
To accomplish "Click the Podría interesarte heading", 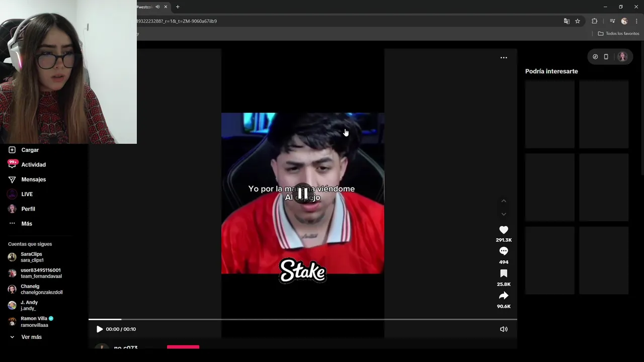I will pyautogui.click(x=551, y=71).
